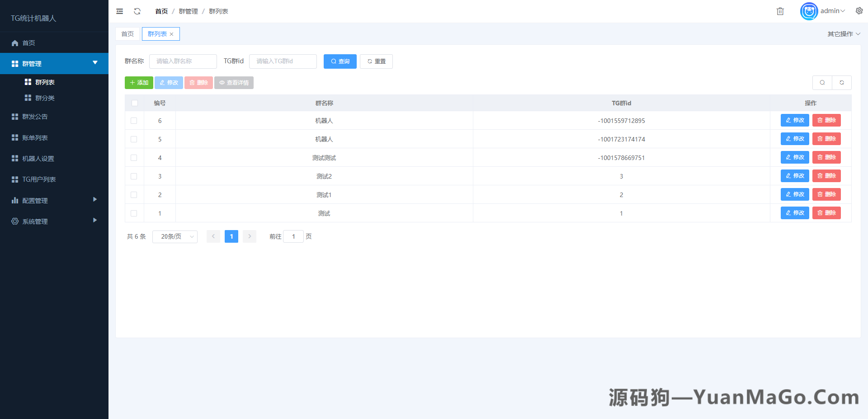The height and width of the screenshot is (419, 868).
Task: Select 群分类 in the sidebar menu
Action: coord(45,98)
